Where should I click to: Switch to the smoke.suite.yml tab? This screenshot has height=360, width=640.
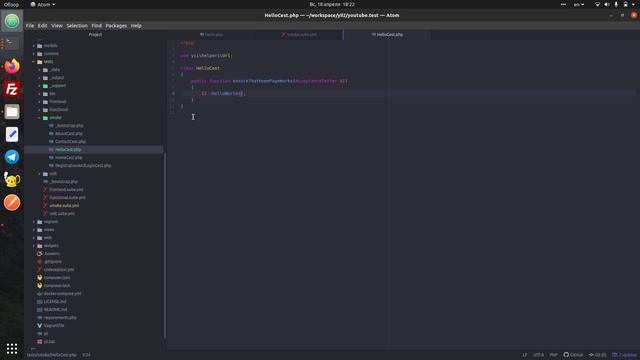(299, 35)
